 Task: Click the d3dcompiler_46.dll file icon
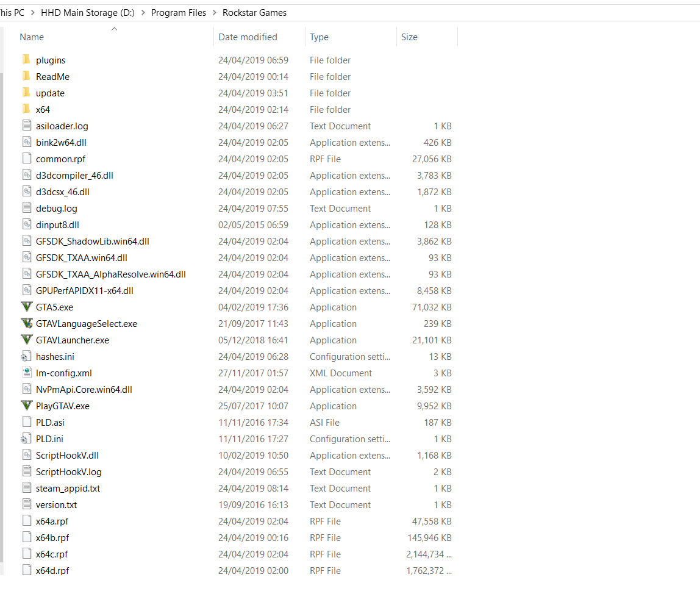pyautogui.click(x=27, y=176)
